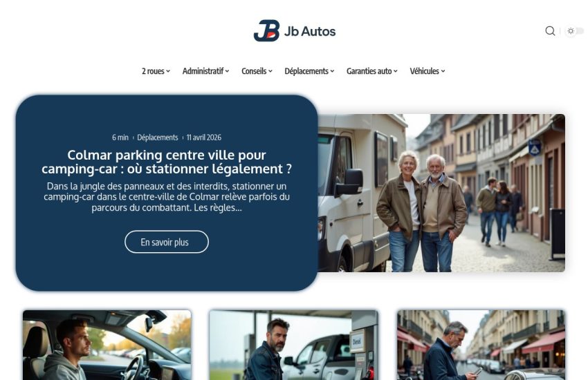Click the 11 avril 2026 date
Image resolution: width=588 pixels, height=380 pixels.
point(203,137)
